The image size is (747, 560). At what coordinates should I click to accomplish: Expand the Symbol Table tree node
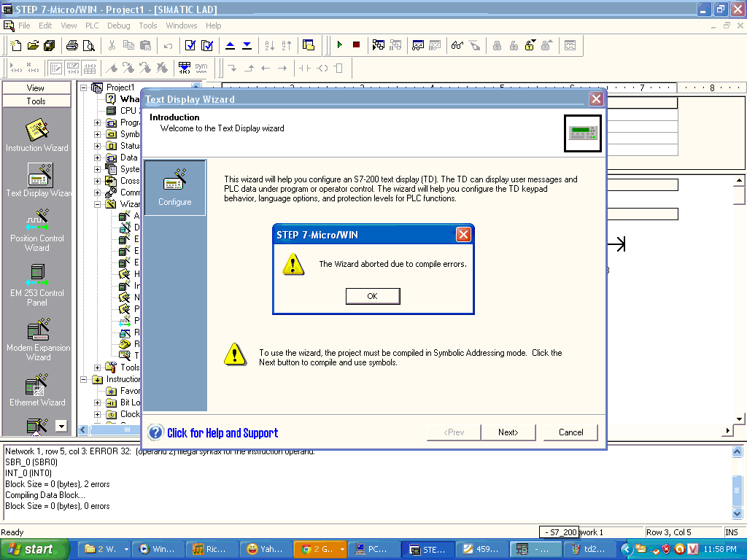click(97, 134)
